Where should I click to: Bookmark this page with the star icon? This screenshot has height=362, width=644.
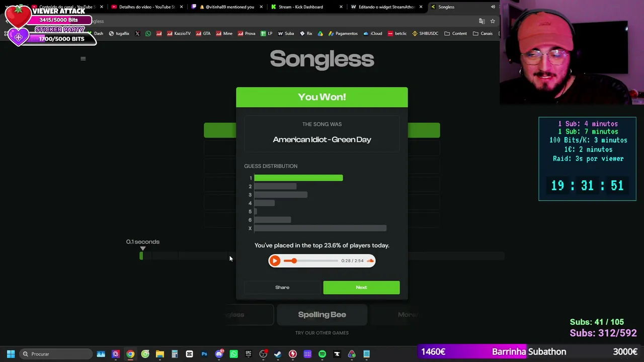coord(493,21)
